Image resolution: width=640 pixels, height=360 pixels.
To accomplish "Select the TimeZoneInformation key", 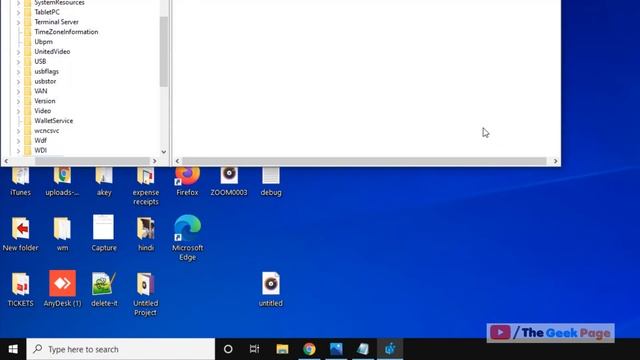I will pyautogui.click(x=66, y=32).
